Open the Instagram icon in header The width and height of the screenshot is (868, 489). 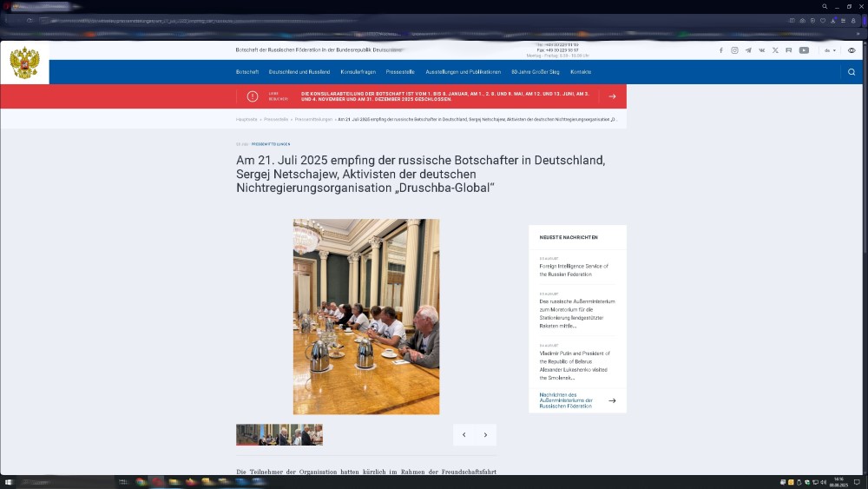[734, 50]
